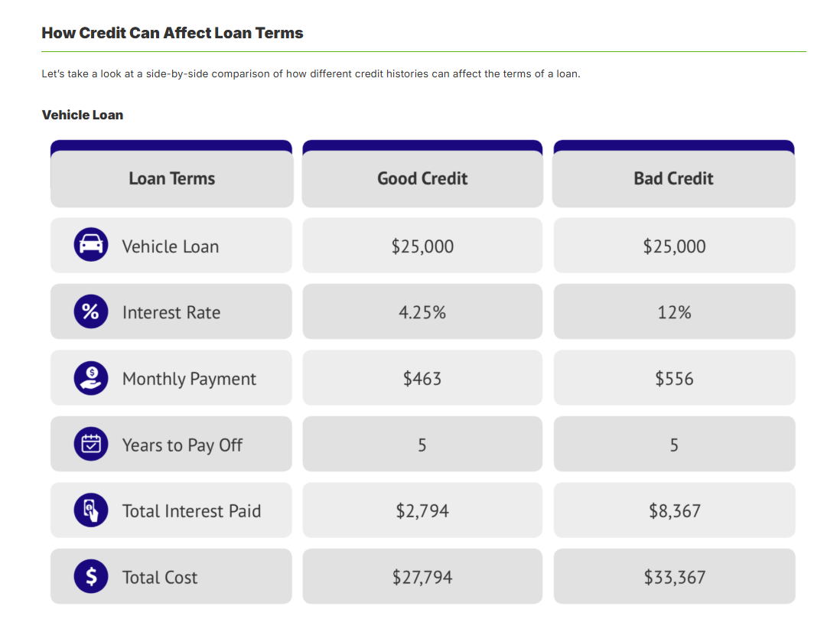The image size is (840, 629).
Task: Click the 12% bad credit interest rate
Action: point(673,312)
